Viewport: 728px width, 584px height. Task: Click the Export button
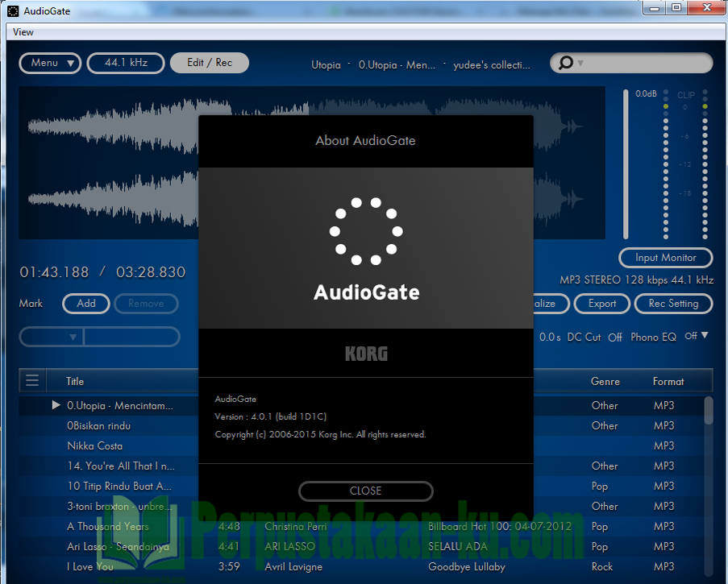pyautogui.click(x=601, y=304)
